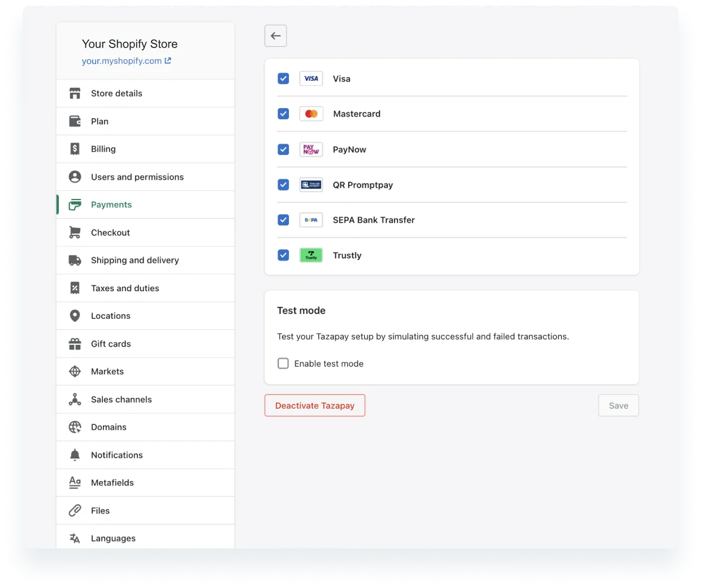Click the QR Promptpay logo

[x=311, y=185]
